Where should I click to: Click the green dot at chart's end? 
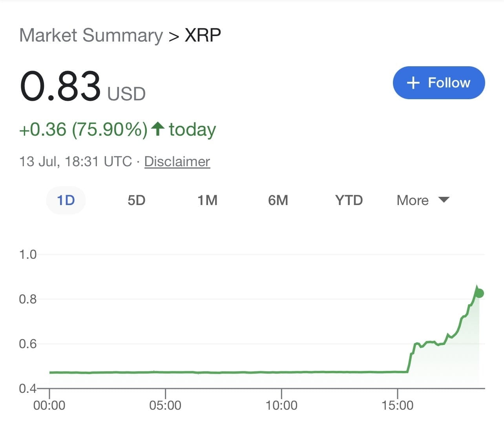pyautogui.click(x=479, y=293)
